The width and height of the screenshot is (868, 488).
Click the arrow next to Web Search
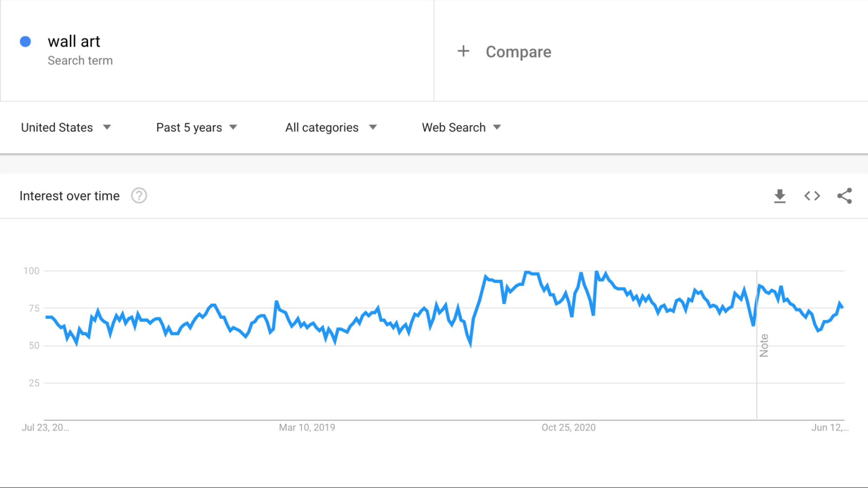497,128
